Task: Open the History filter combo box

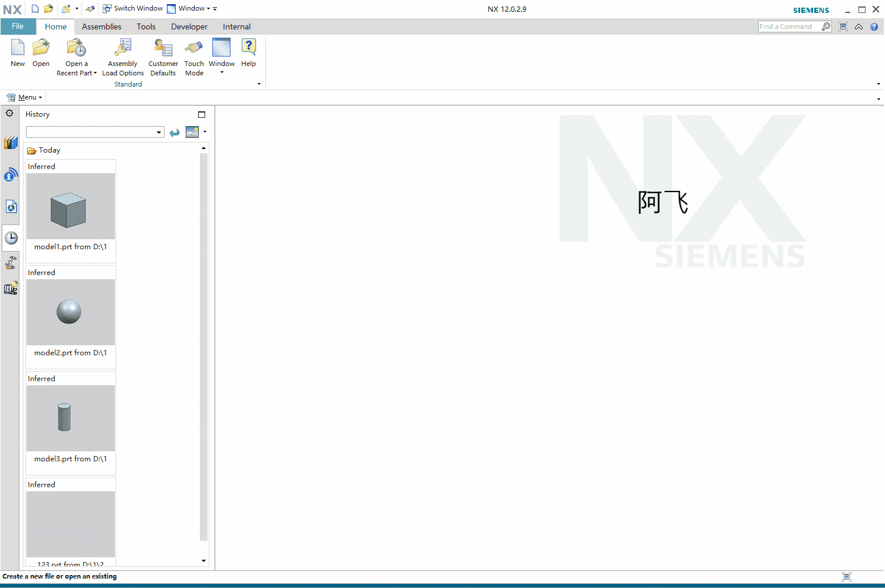Action: (x=94, y=132)
